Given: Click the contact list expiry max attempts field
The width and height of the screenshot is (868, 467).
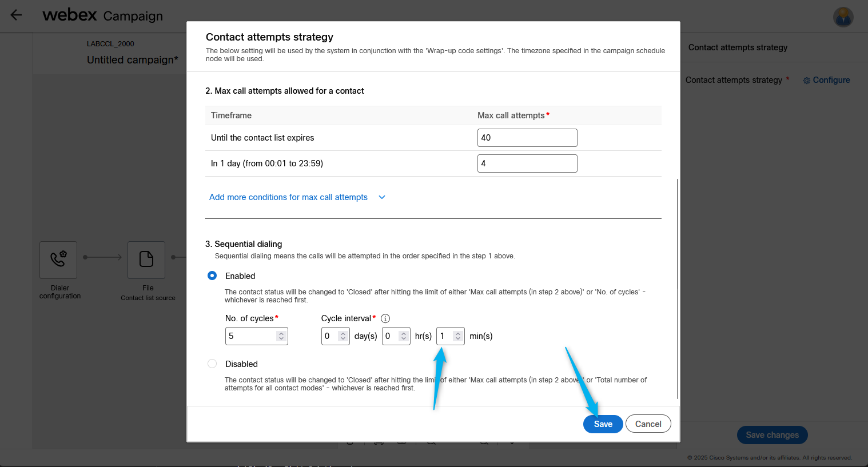Looking at the screenshot, I should click(527, 138).
